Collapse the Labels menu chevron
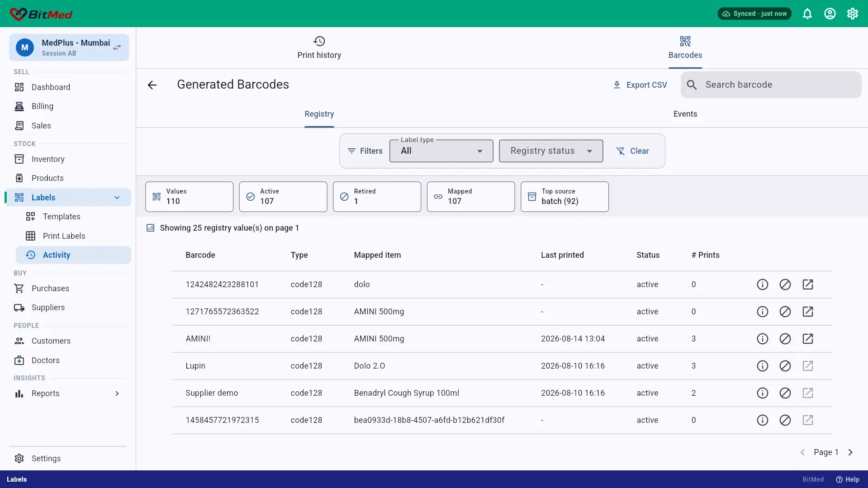Screen dimensions: 868x488 (x=117, y=198)
